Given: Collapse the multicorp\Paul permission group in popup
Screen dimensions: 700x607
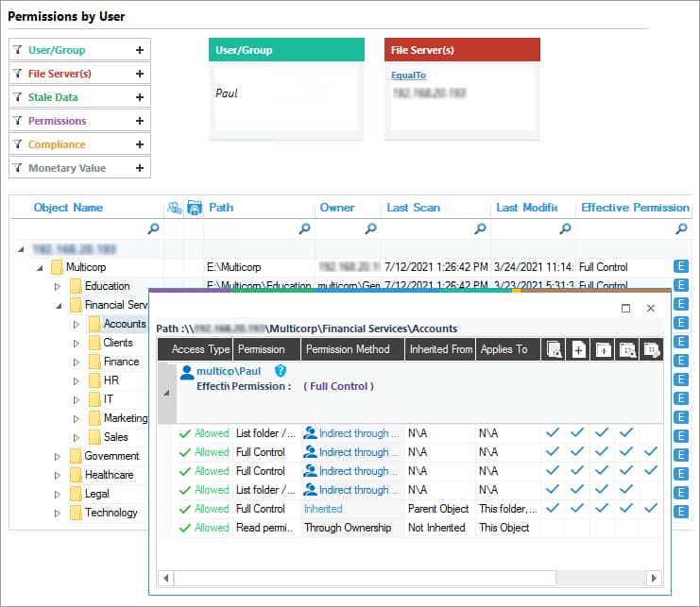Looking at the screenshot, I should click(166, 393).
